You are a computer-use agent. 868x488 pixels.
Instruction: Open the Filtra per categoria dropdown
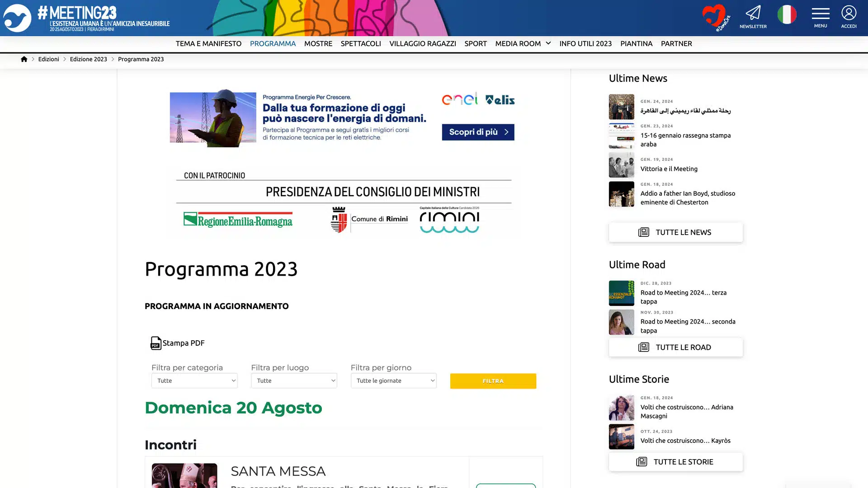(194, 380)
